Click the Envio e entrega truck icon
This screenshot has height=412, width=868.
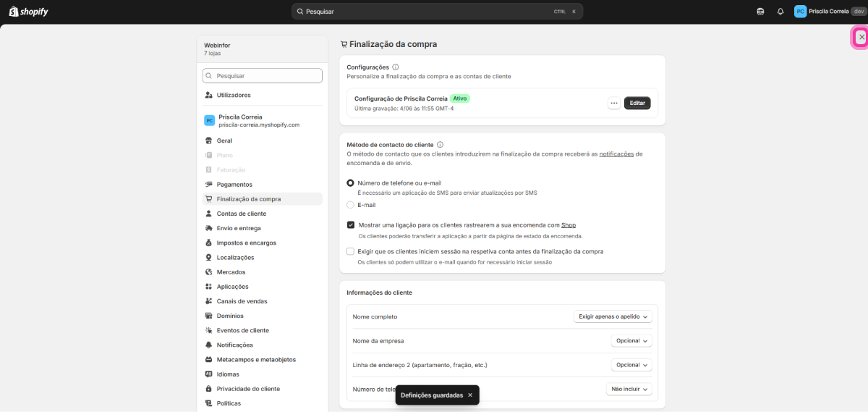[x=208, y=228]
